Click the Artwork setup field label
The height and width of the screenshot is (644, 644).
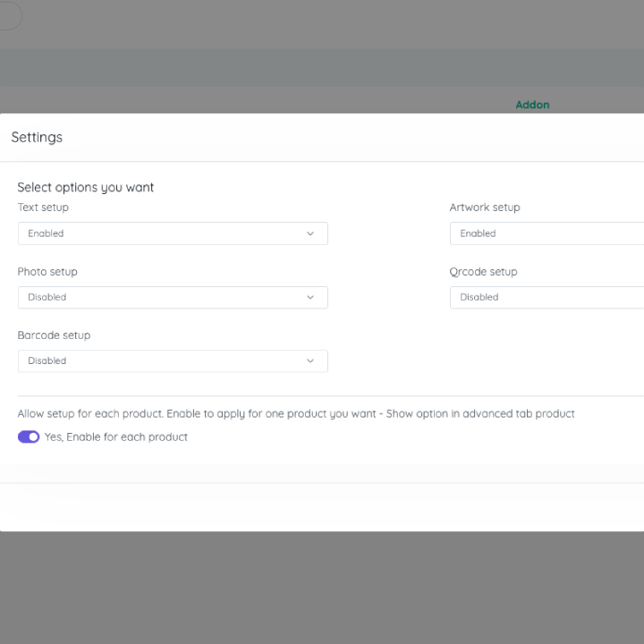[484, 208]
